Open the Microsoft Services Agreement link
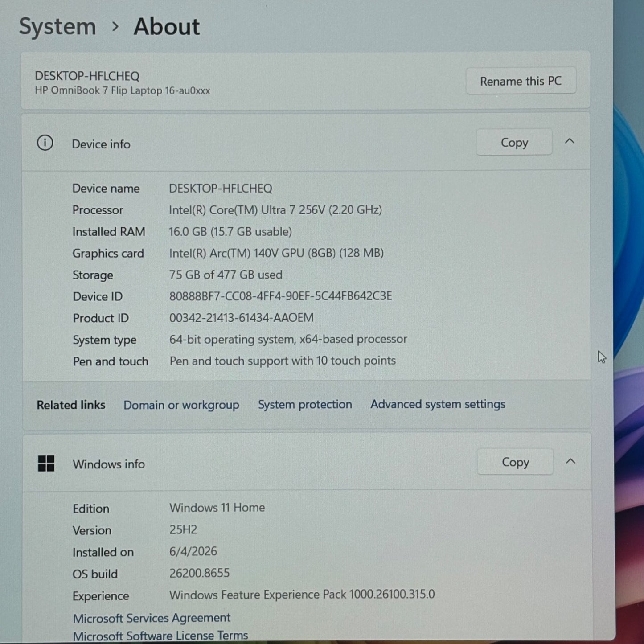Screen dimensions: 644x644 click(x=152, y=618)
